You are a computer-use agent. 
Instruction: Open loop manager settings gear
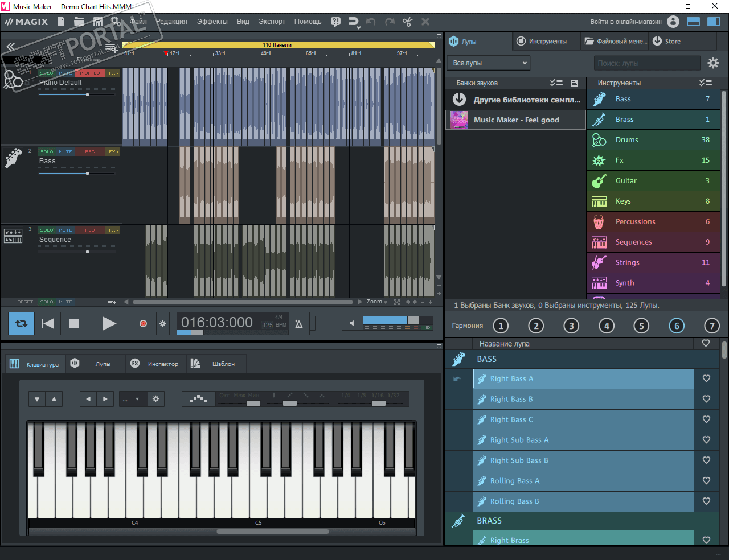click(x=713, y=63)
